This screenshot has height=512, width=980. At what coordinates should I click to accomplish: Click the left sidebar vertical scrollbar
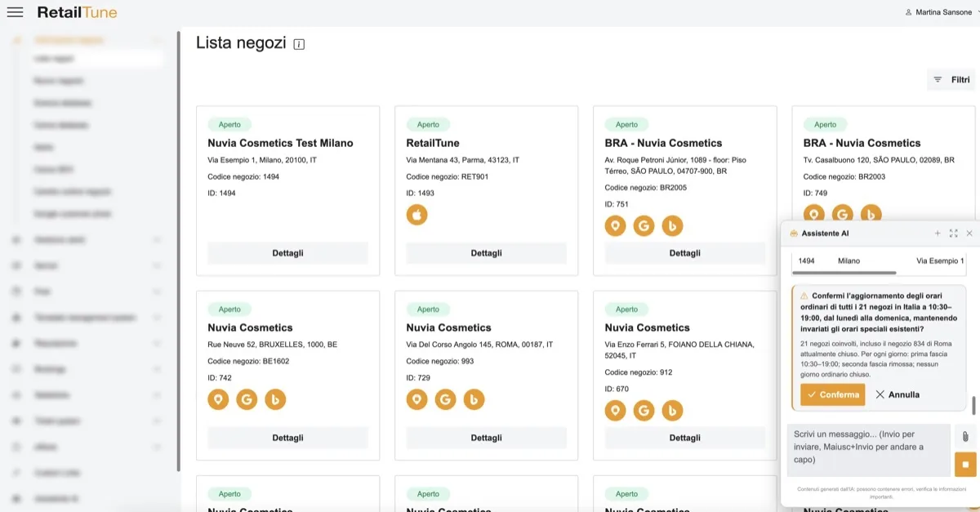[x=179, y=252]
